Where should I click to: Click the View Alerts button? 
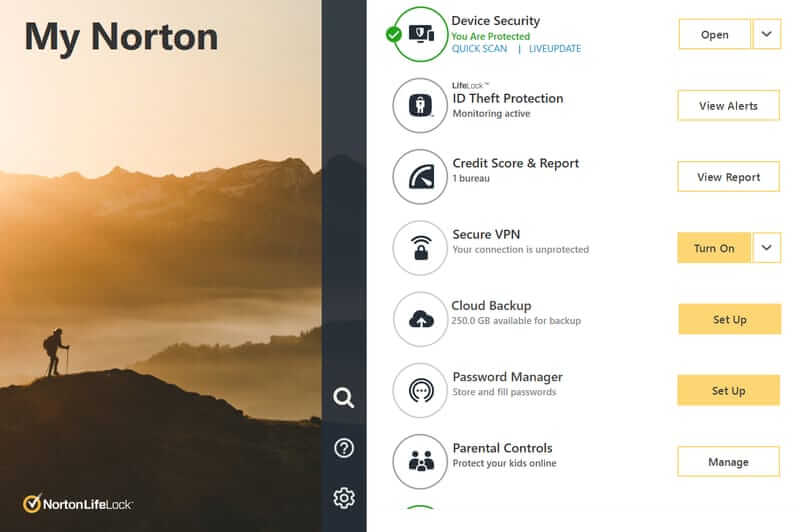(x=729, y=106)
